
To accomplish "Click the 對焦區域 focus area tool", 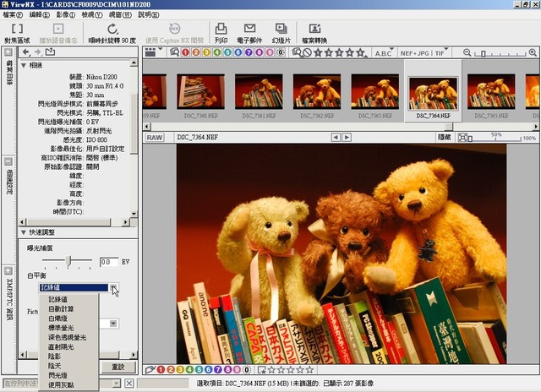I will click(17, 34).
